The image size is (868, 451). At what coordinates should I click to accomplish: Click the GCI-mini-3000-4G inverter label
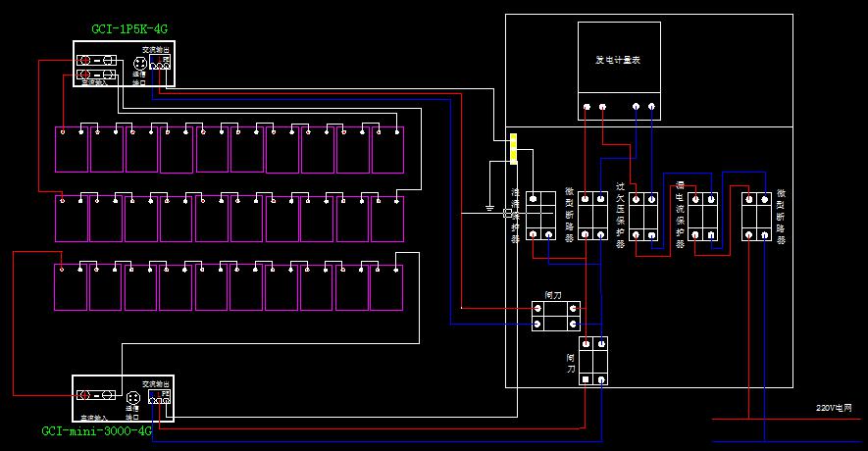coord(96,430)
